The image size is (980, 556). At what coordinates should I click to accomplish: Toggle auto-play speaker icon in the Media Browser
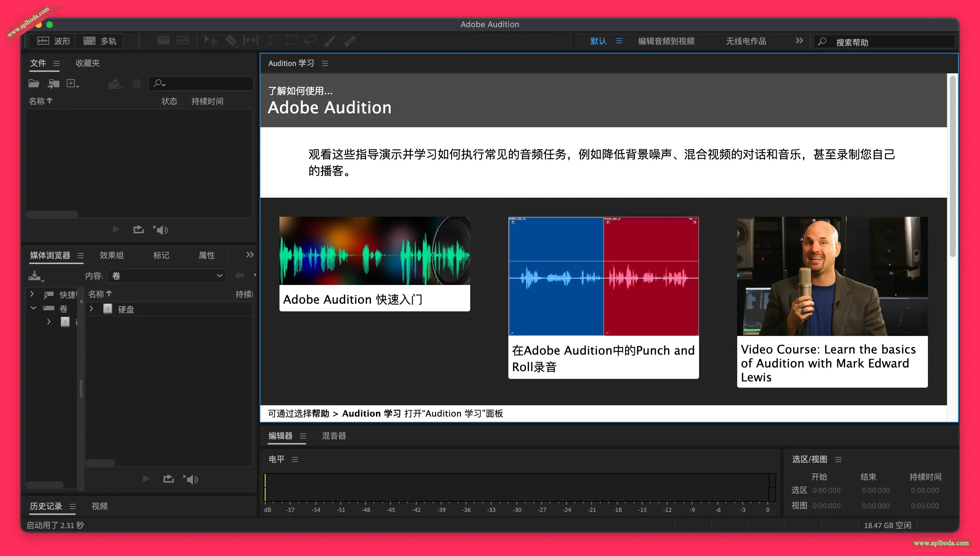coord(191,479)
